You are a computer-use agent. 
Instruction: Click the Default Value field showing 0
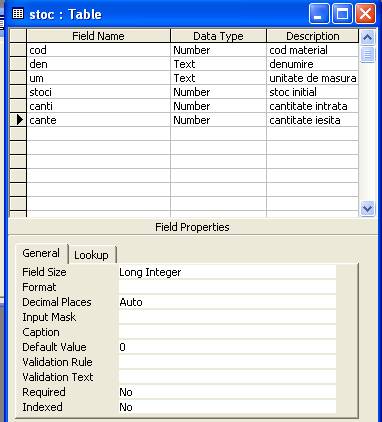point(227,347)
